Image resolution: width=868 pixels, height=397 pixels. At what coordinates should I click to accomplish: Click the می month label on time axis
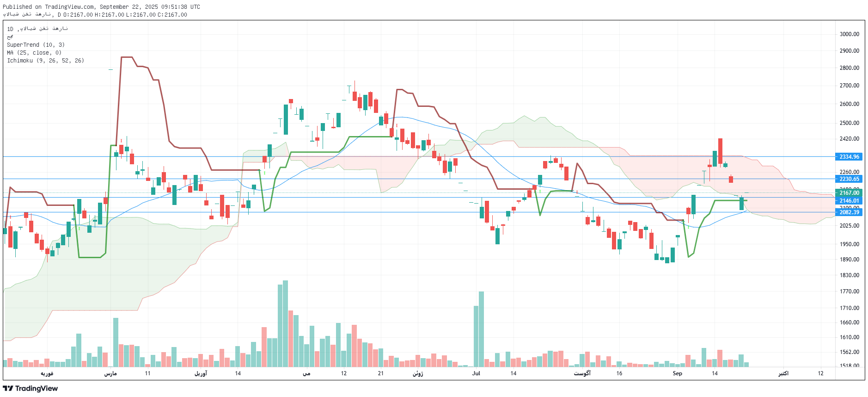tap(306, 373)
